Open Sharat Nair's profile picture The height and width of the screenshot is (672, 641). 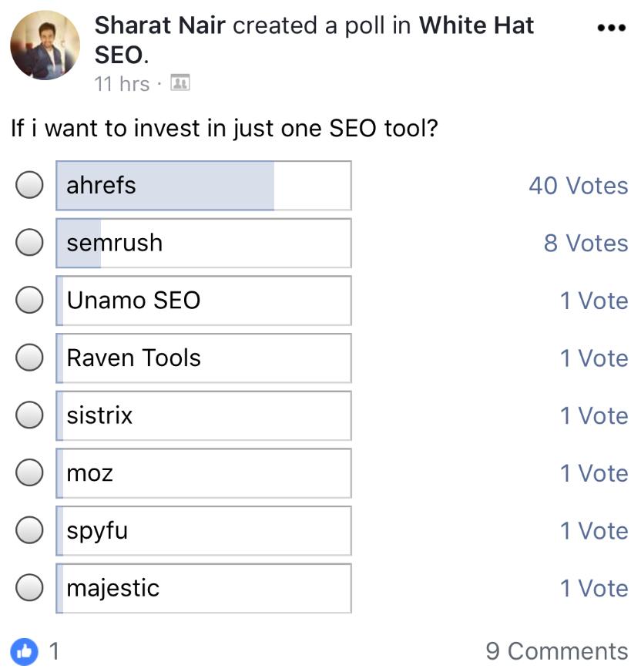(45, 45)
